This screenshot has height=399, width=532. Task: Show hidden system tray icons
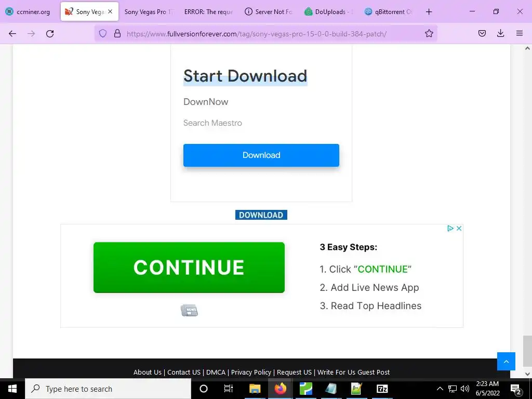(440, 389)
